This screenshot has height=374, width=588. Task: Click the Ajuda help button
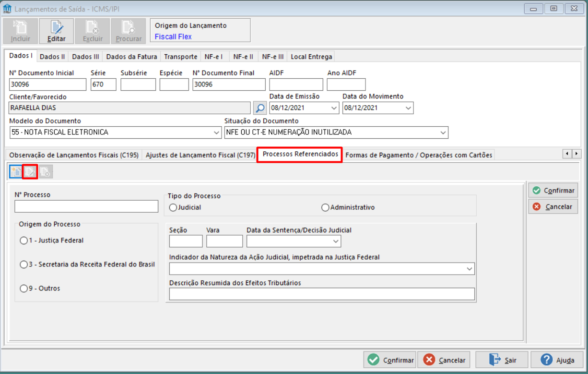557,360
